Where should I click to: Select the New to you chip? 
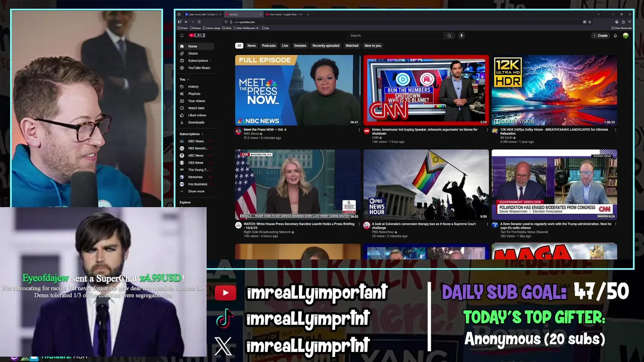373,46
